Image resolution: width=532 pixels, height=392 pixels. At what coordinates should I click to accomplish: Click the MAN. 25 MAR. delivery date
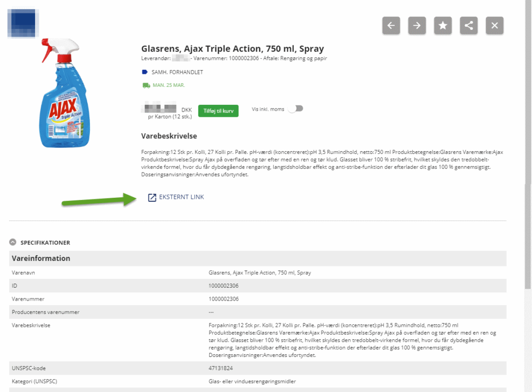tap(168, 85)
